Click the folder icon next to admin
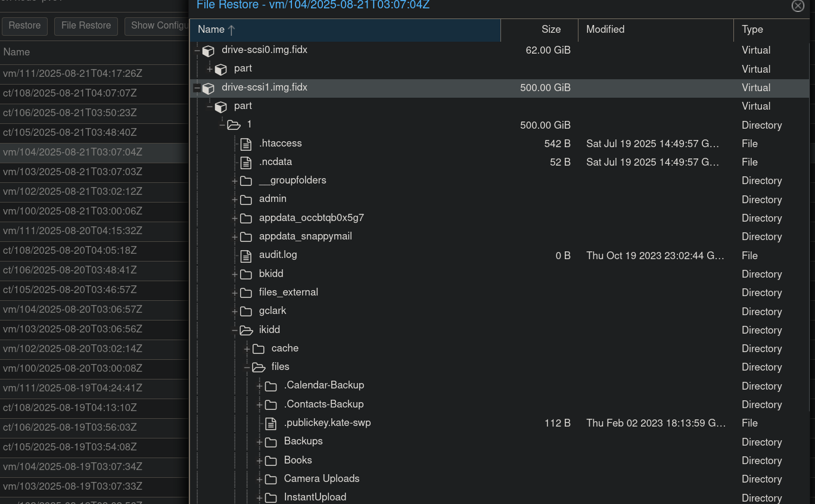815x504 pixels. tap(246, 200)
